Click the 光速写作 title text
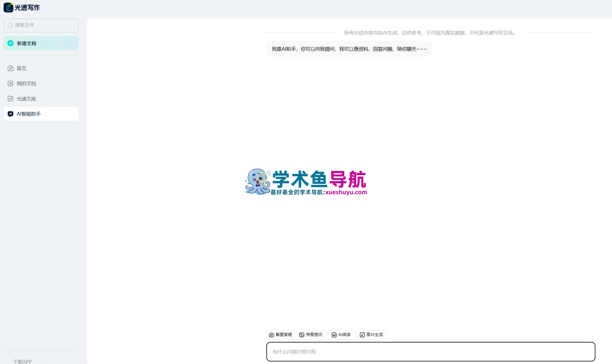The width and height of the screenshot is (612, 364). click(27, 8)
